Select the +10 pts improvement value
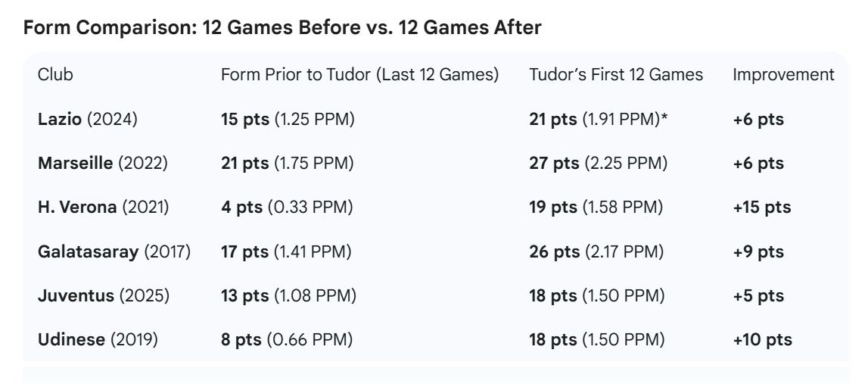 pos(762,339)
